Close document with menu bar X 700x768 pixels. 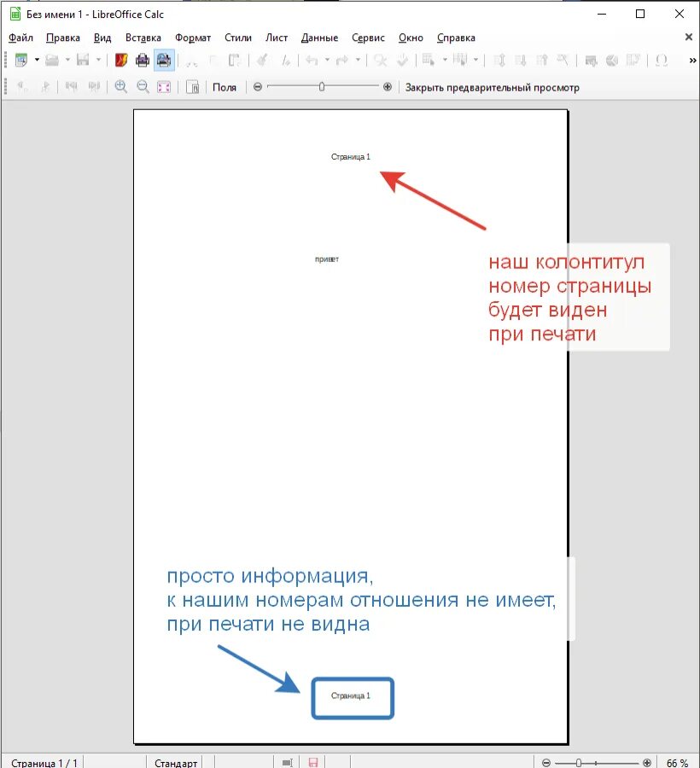689,37
